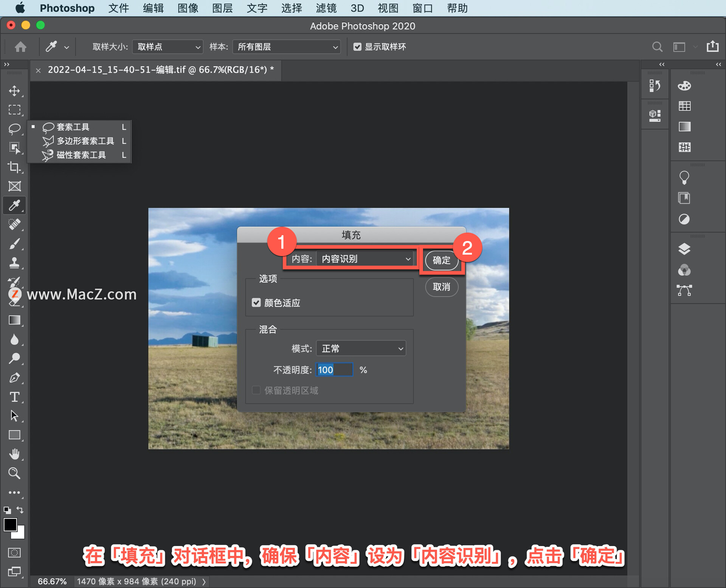The height and width of the screenshot is (588, 726).
Task: Open the Paths panel icon
Action: coord(684,291)
